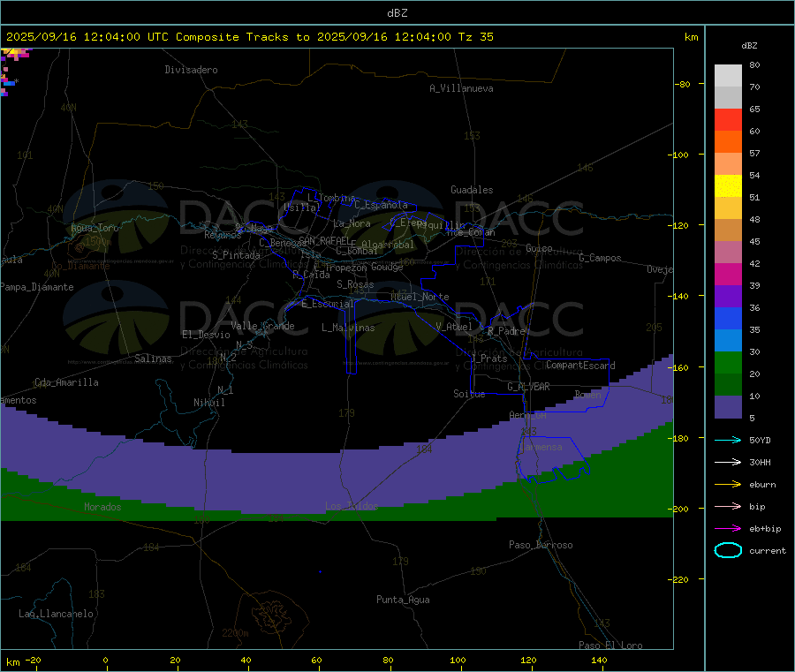Click the La_Nora map label
The image size is (795, 672).
352,223
